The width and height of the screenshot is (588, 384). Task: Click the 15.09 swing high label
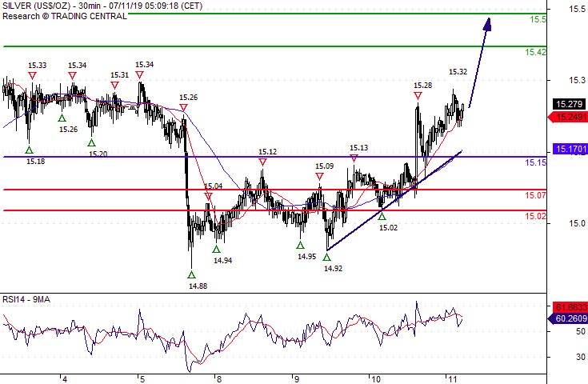pyautogui.click(x=324, y=166)
